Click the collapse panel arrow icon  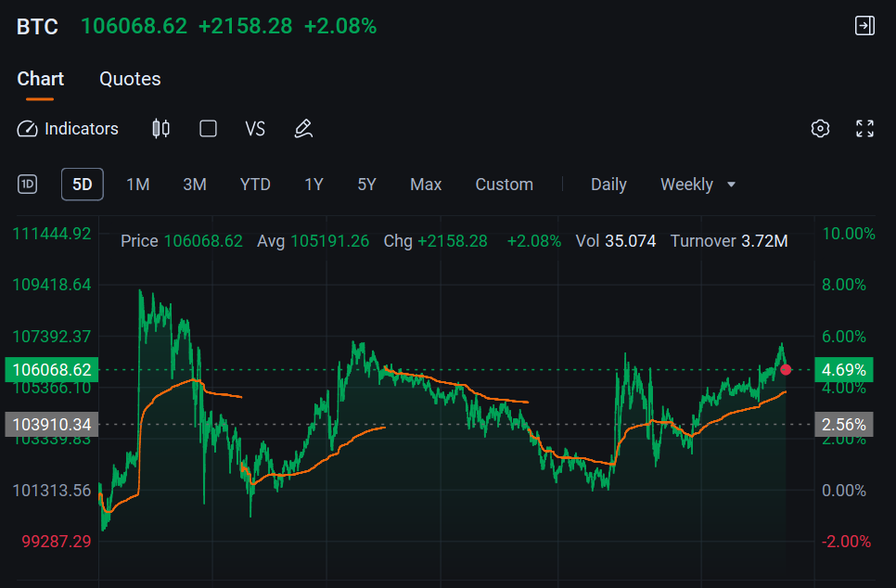point(864,26)
